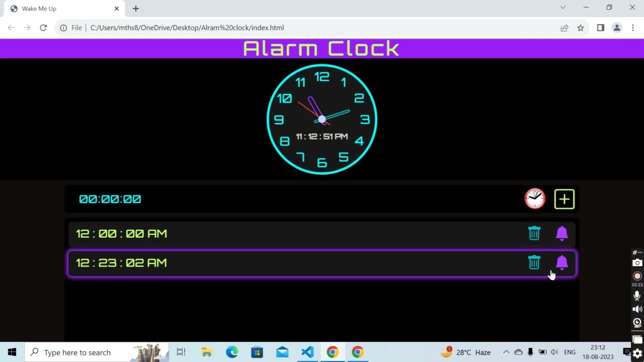
Task: Share this page from the address bar
Action: coord(565,28)
